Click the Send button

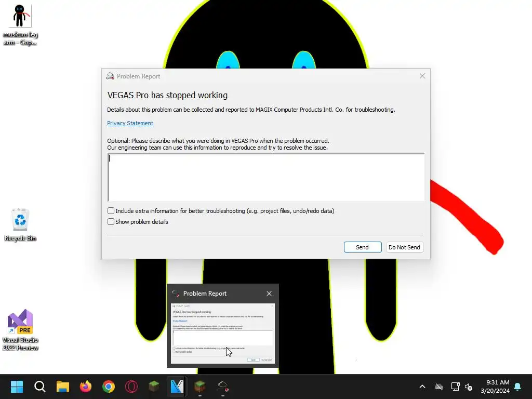click(362, 247)
